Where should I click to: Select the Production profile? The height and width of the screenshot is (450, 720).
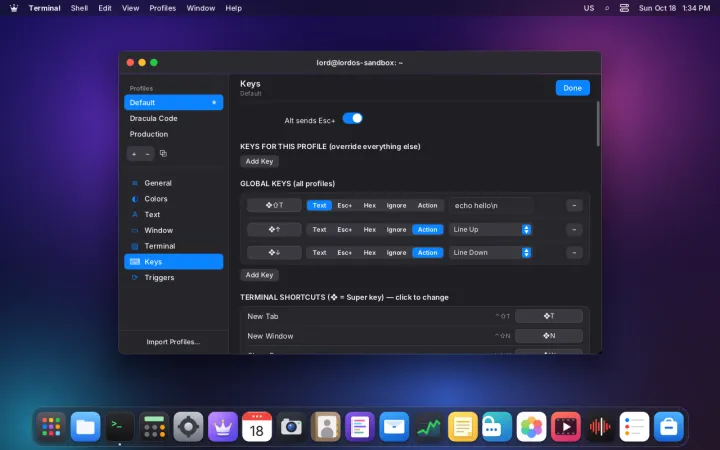tap(174, 134)
